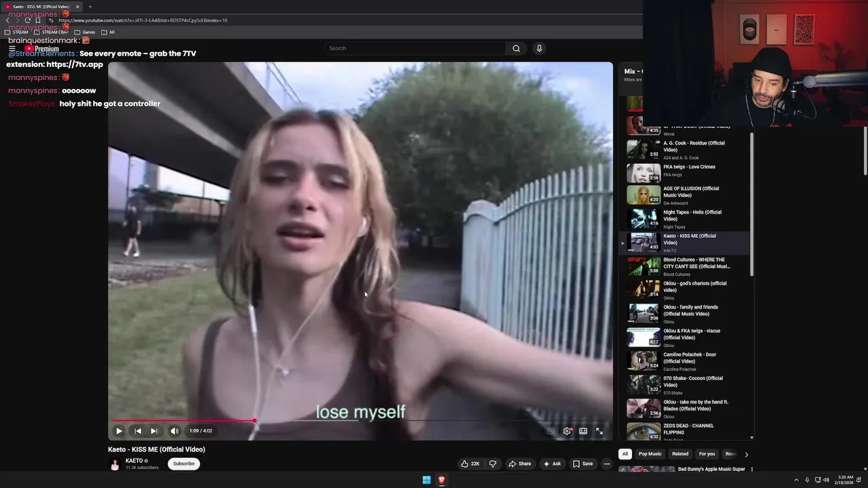Play Oklou & FKA twigs - viscus

685,338
